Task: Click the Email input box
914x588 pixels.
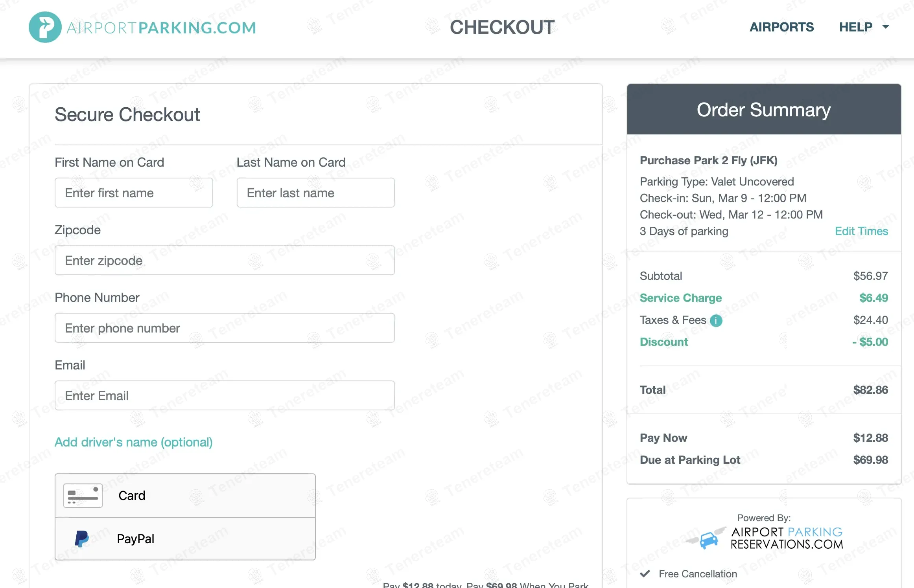Action: (225, 395)
